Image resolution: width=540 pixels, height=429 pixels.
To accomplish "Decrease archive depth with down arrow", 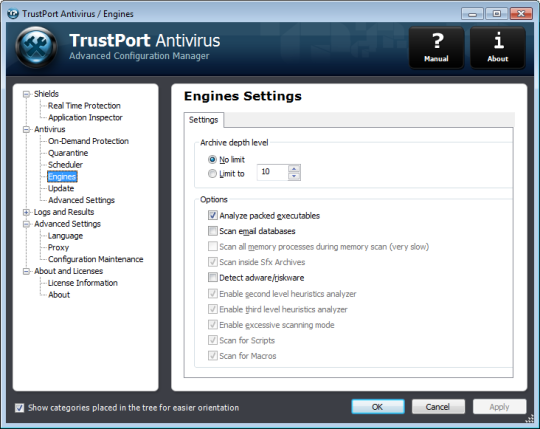I will [294, 176].
